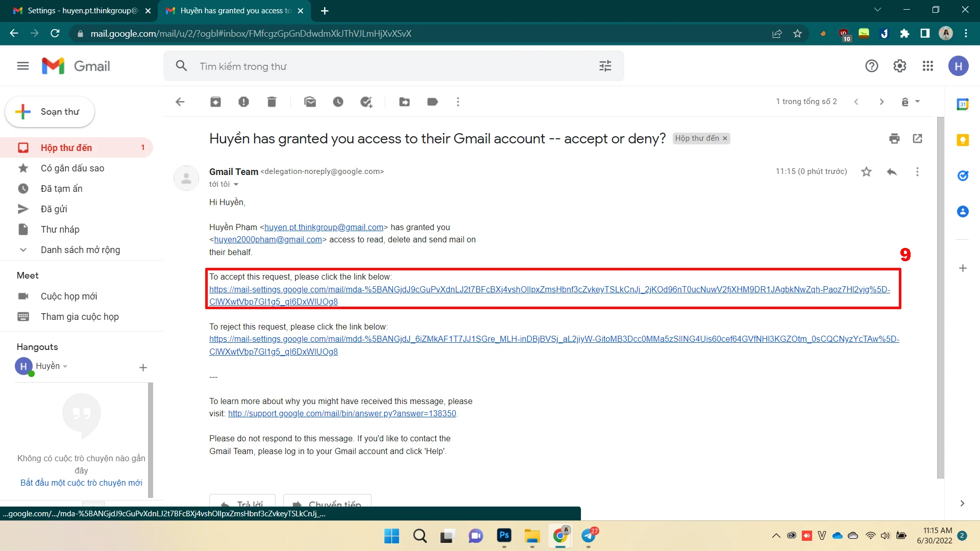
Task: Print all messages in the conversation
Action: [894, 139]
